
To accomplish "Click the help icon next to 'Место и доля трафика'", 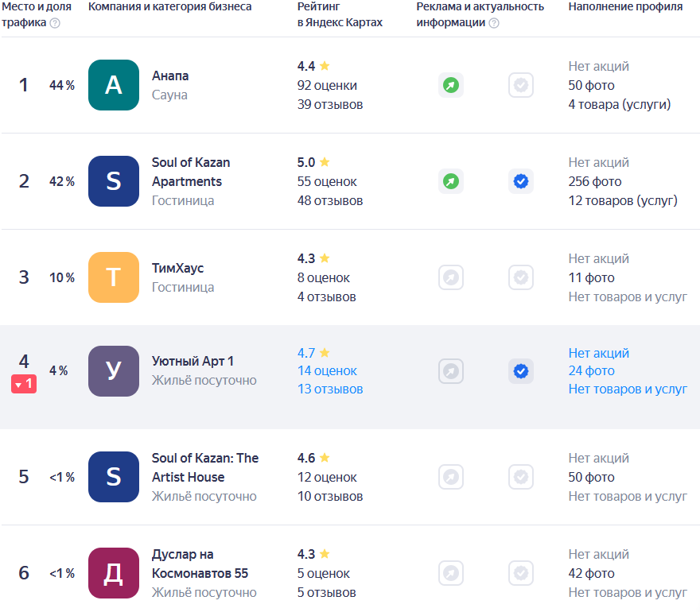I will coord(55,23).
